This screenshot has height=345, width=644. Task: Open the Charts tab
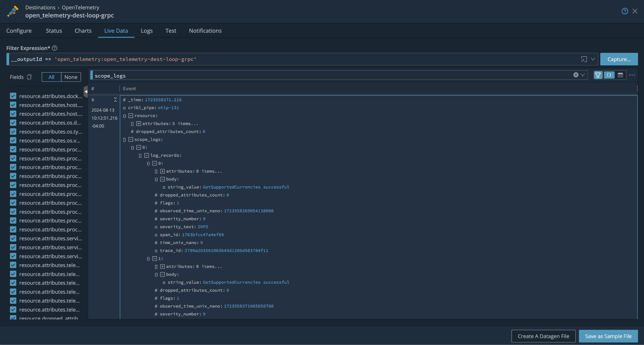pos(83,31)
